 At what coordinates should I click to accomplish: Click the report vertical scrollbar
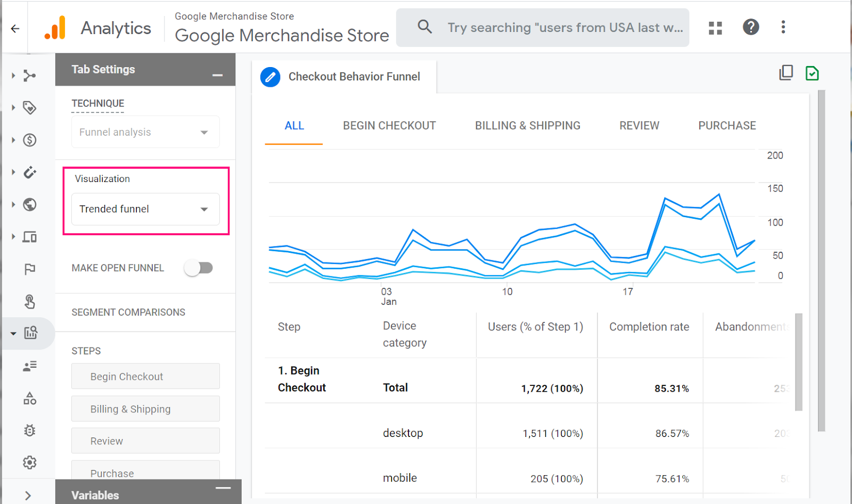pyautogui.click(x=821, y=261)
